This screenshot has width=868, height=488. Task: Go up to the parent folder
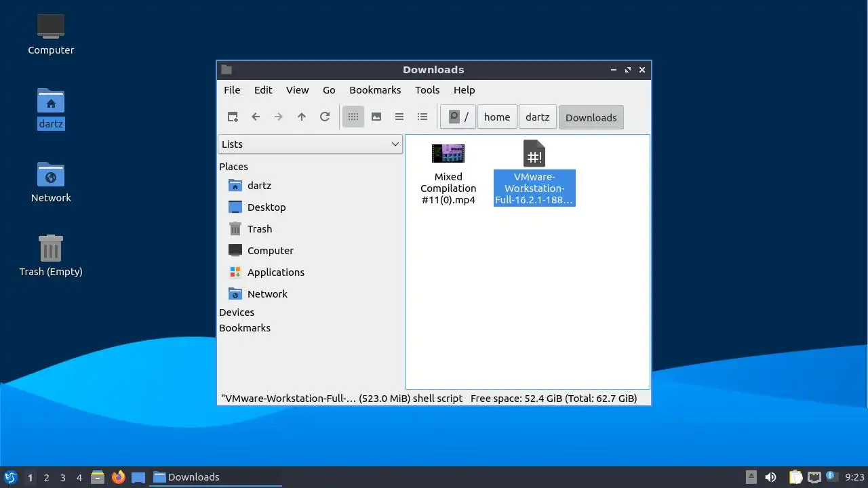(x=302, y=117)
